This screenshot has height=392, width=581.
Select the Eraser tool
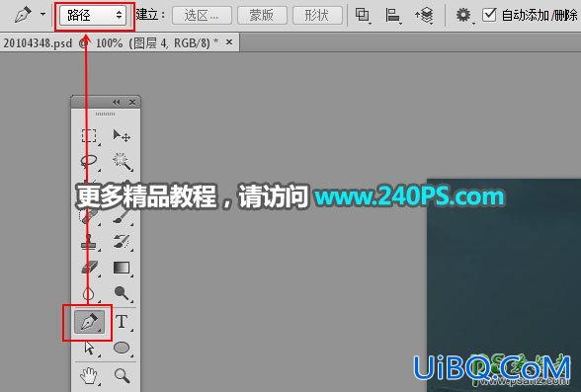(x=89, y=268)
